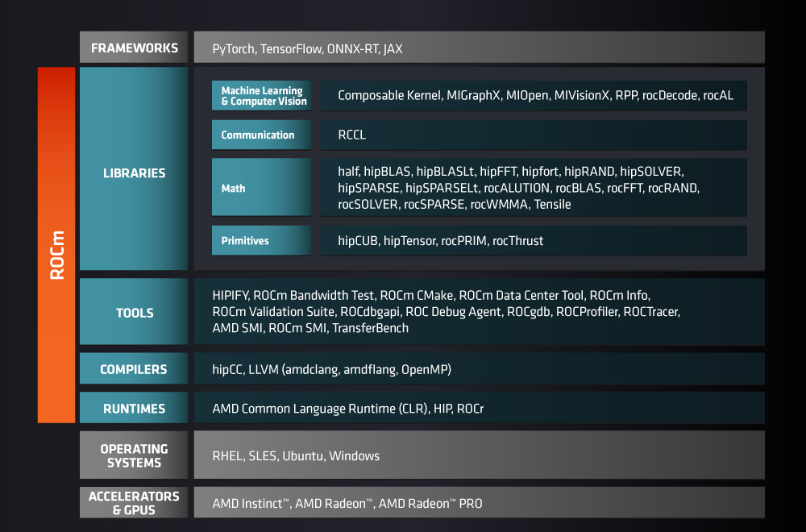Open the Math libraries section
The height and width of the screenshot is (532, 806).
tap(260, 187)
